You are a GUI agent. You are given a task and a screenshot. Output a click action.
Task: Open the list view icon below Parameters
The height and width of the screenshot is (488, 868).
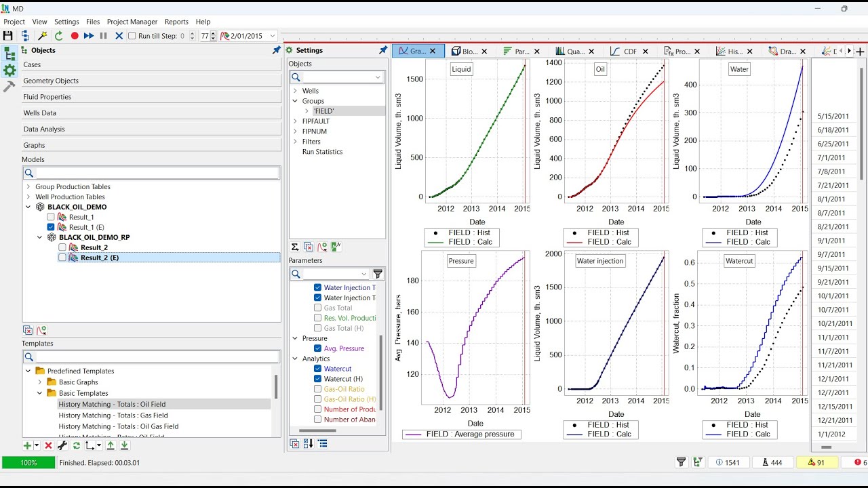click(x=323, y=444)
